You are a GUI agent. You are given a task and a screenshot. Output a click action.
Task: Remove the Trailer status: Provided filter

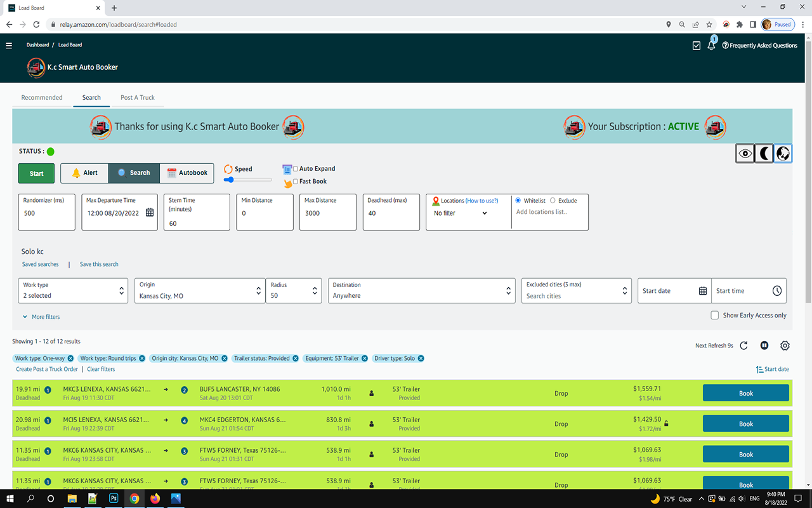coord(296,358)
